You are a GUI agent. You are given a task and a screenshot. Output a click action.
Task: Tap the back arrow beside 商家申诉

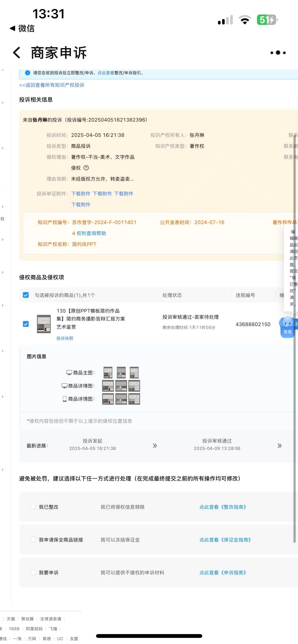17,53
